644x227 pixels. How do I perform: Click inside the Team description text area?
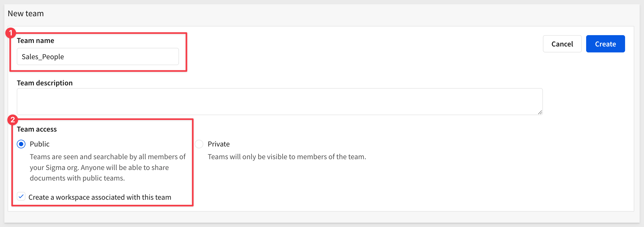click(x=280, y=102)
